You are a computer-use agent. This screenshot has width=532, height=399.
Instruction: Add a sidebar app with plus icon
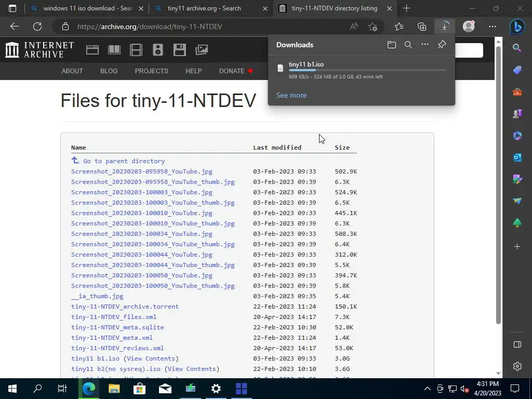517,246
